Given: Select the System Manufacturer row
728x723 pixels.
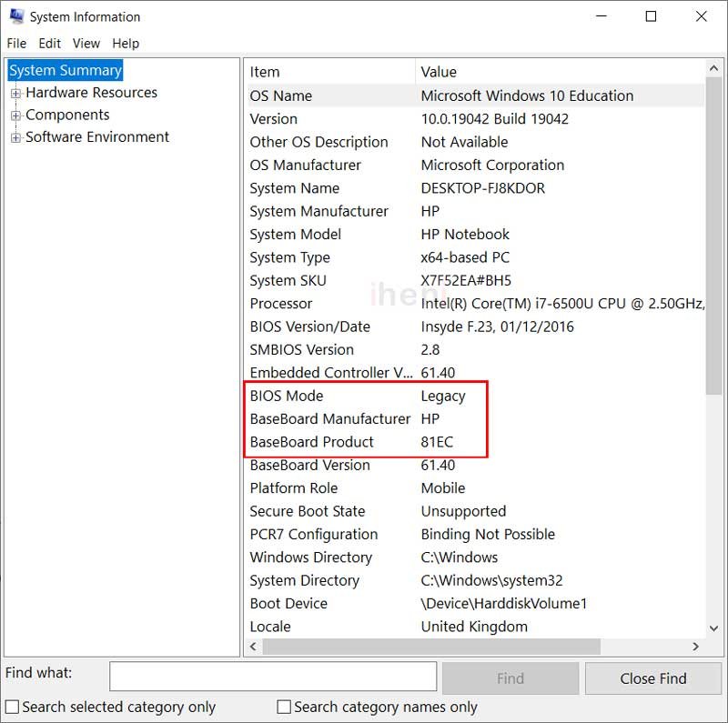Looking at the screenshot, I should pos(474,211).
